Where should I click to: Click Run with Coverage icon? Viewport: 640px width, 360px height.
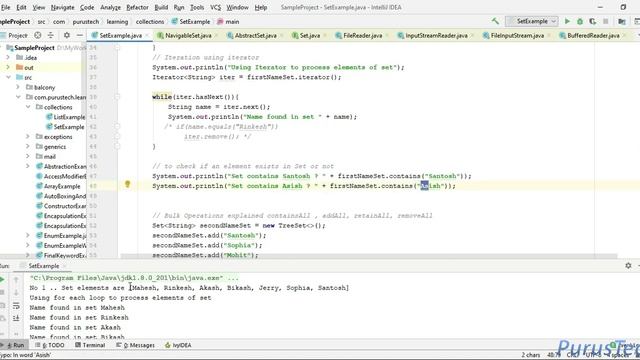(x=593, y=21)
